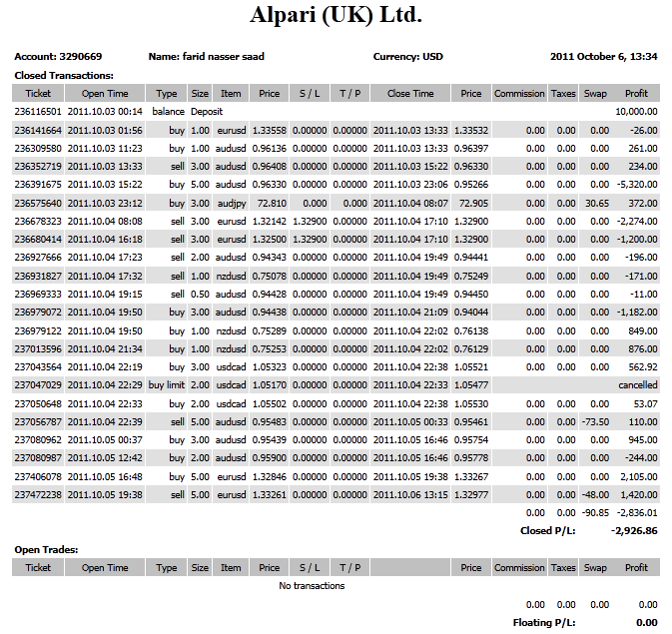Select the Account: 3290669 label
Viewport: 672px width, 634px height.
[x=58, y=57]
